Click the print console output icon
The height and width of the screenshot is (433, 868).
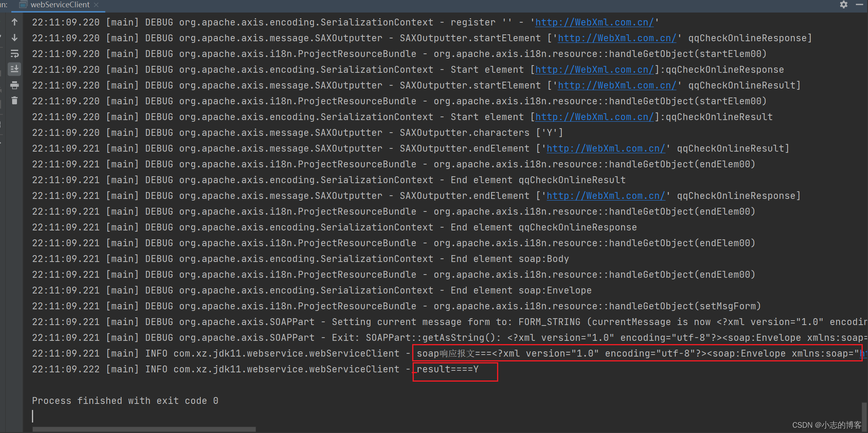pos(15,85)
